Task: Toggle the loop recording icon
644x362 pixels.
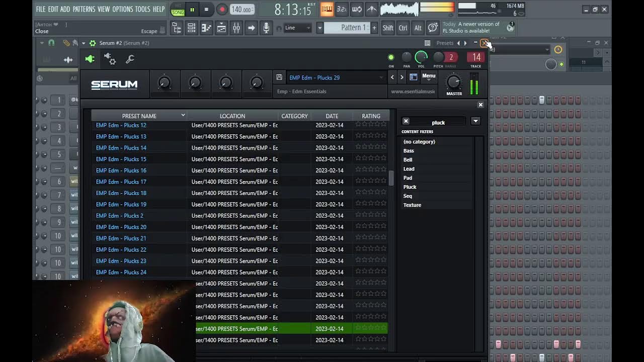Action: 357,10
